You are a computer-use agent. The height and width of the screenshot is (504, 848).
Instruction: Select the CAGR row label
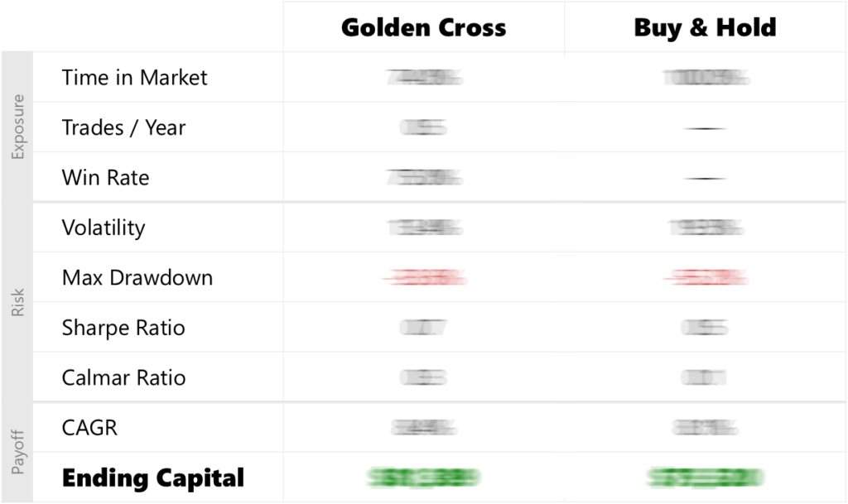tap(89, 428)
